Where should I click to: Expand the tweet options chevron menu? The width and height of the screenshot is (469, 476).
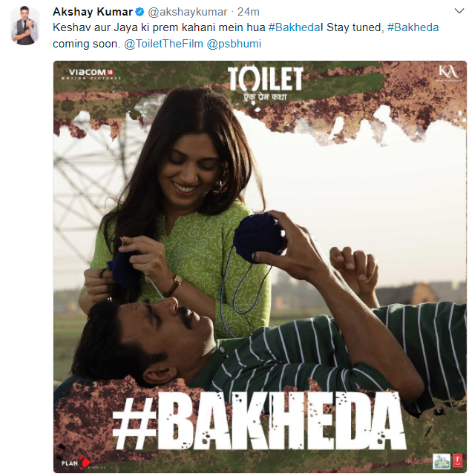point(459,11)
